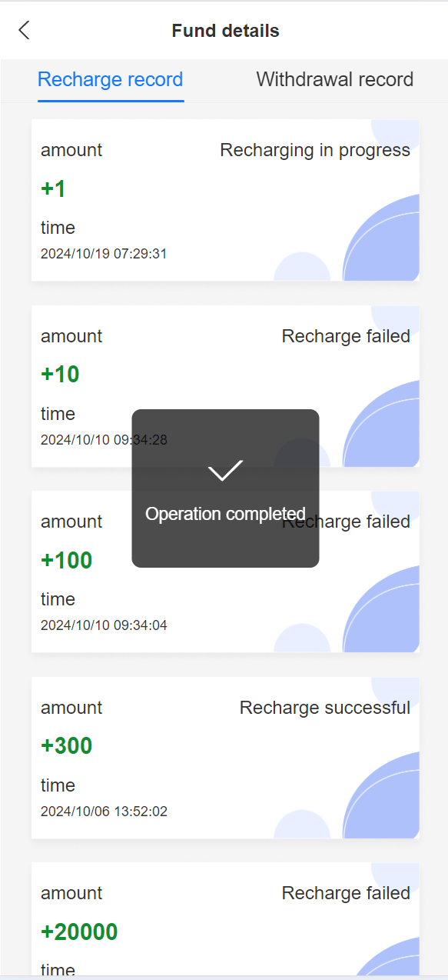This screenshot has height=980, width=448.
Task: Click the Recharge failed label on +10 card
Action: (346, 336)
